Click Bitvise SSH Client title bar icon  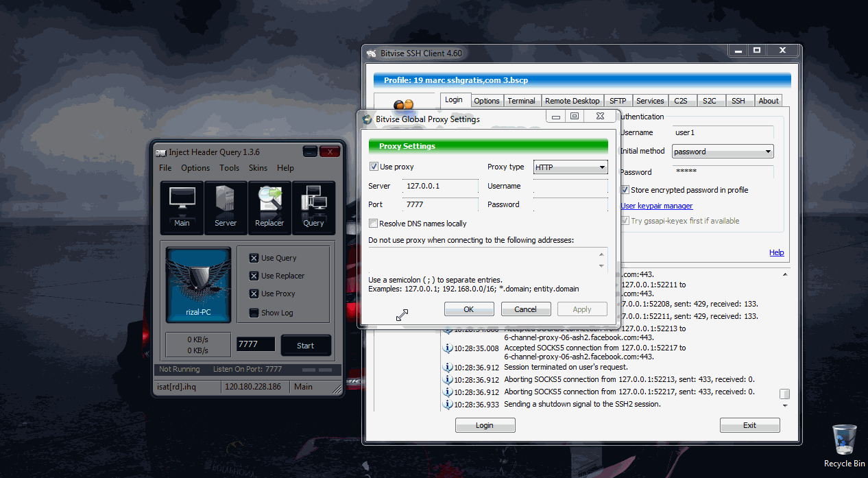(x=370, y=53)
